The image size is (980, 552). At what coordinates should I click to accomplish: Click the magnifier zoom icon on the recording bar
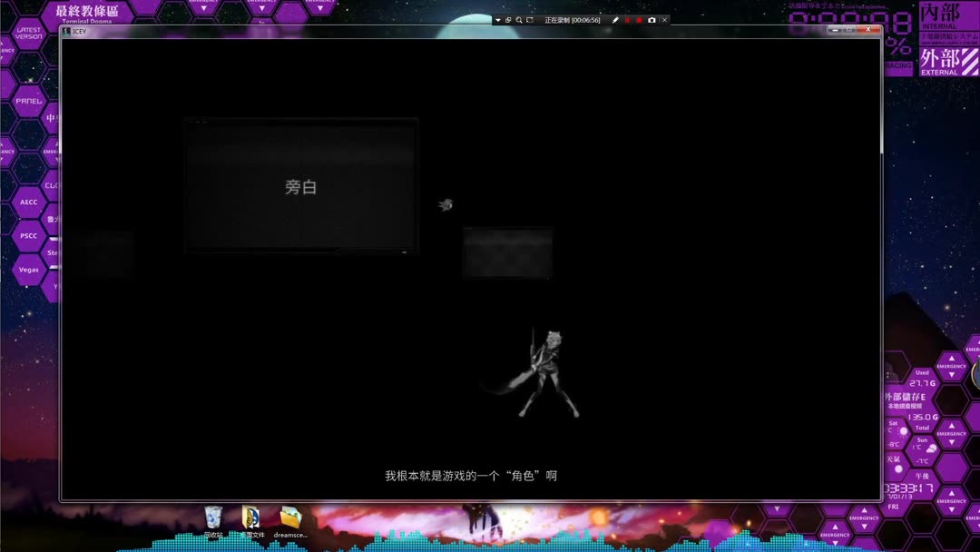tap(519, 20)
